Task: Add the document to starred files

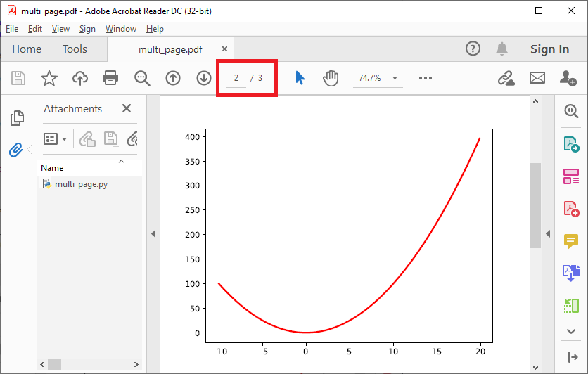Action: pos(49,78)
